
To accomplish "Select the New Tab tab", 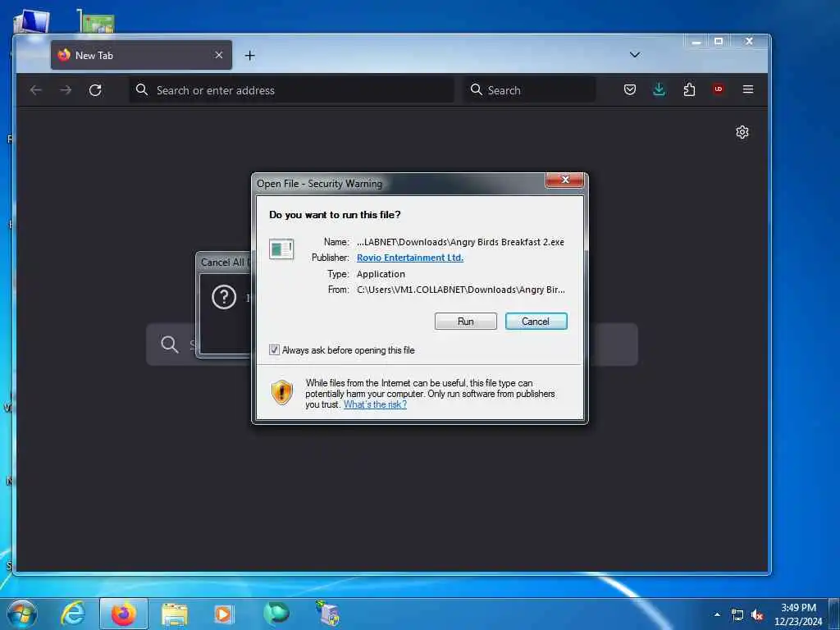I will click(141, 55).
